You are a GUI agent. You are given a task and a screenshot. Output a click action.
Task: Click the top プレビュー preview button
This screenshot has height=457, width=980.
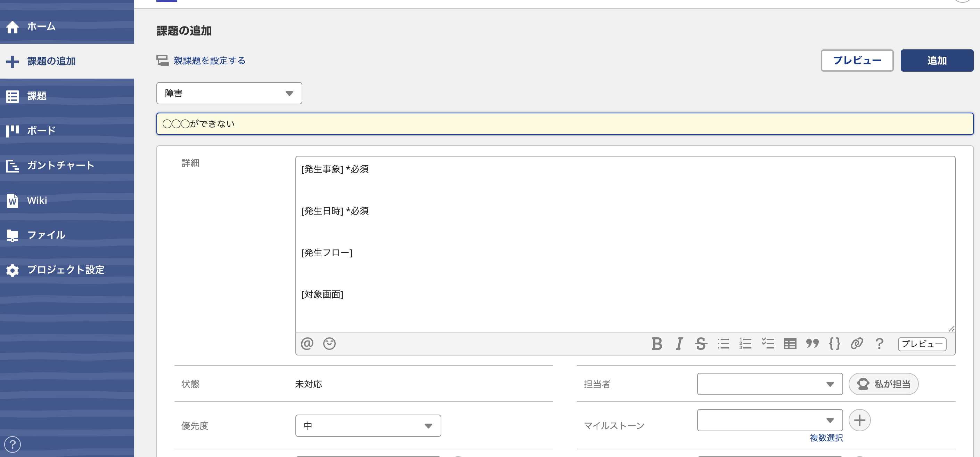click(x=857, y=61)
